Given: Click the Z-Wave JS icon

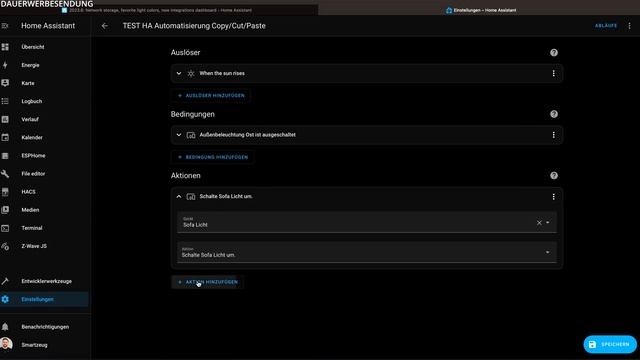Looking at the screenshot, I should pos(5,246).
